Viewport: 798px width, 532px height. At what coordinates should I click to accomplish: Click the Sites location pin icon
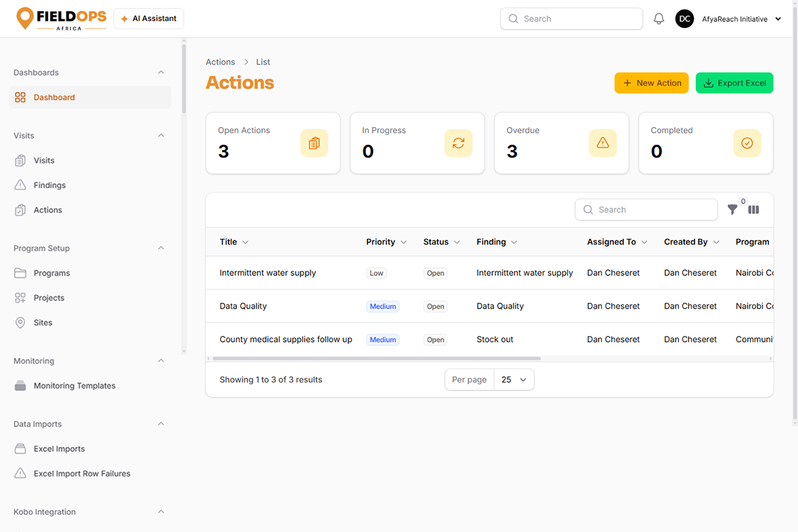pyautogui.click(x=21, y=323)
